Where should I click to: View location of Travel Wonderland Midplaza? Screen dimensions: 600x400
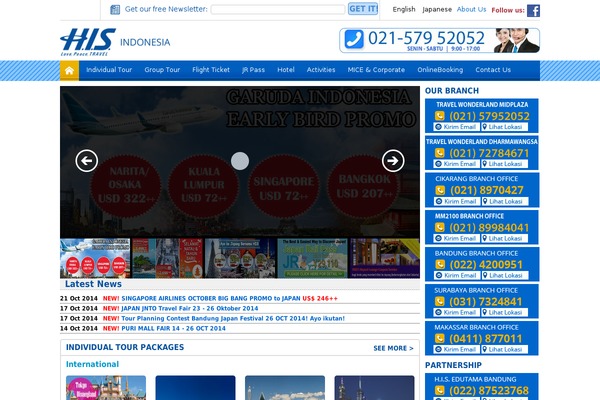[504, 127]
